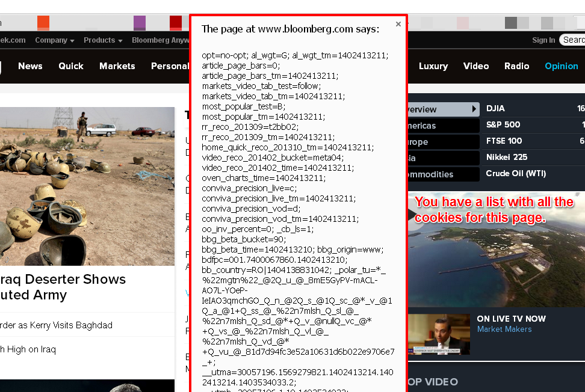Open the Luxury section

[433, 66]
